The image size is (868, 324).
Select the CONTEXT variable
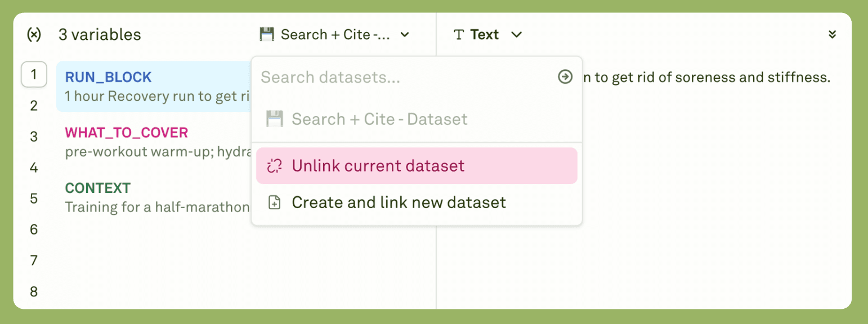tap(98, 188)
